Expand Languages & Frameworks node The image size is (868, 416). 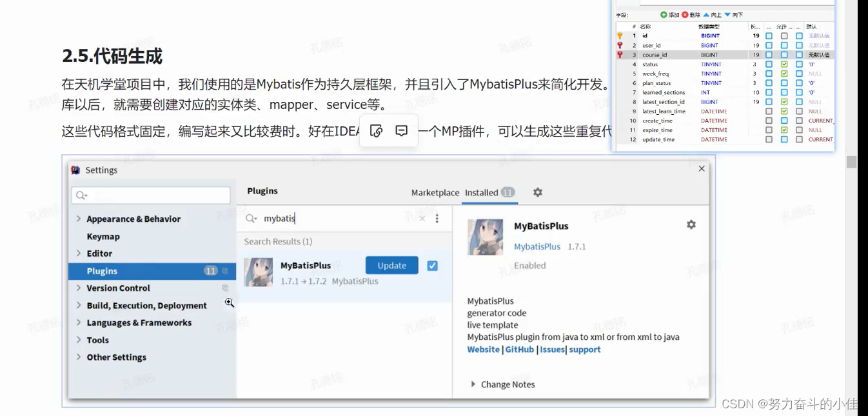[79, 322]
